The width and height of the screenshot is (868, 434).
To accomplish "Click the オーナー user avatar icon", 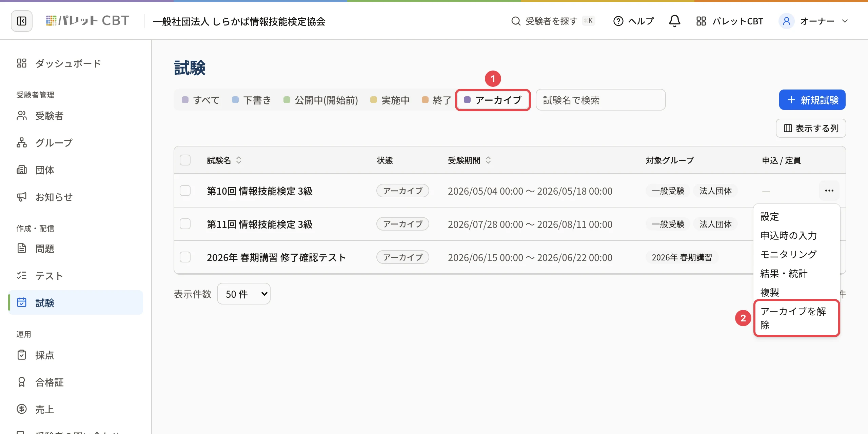I will click(786, 21).
